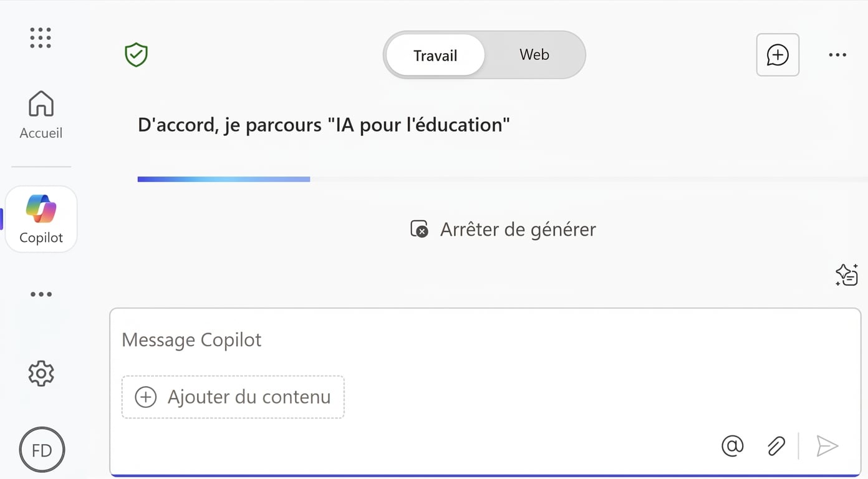Screen dimensions: 868x479
Task: Open the app launcher grid icon
Action: [40, 37]
